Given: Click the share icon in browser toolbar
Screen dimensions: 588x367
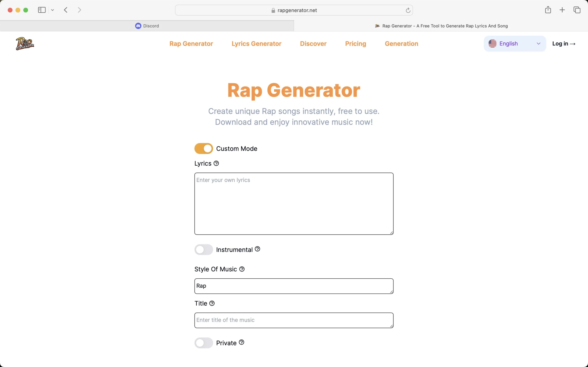Looking at the screenshot, I should tap(548, 10).
